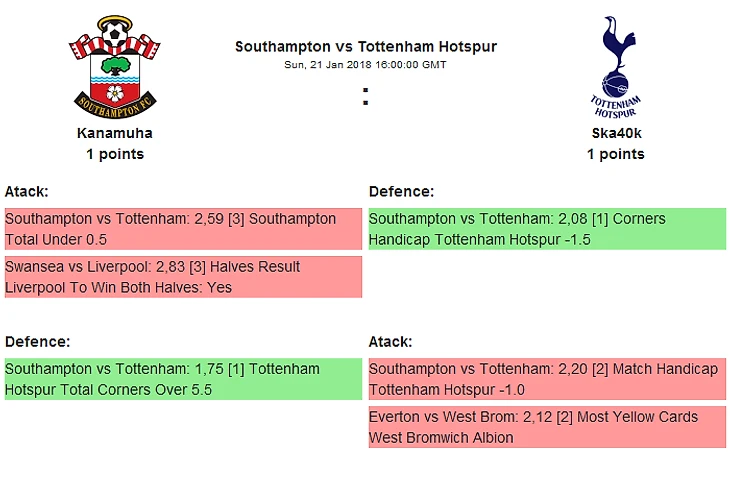
Task: Select the Corners Handicap Tottenham -1.5 bet
Action: (547, 229)
